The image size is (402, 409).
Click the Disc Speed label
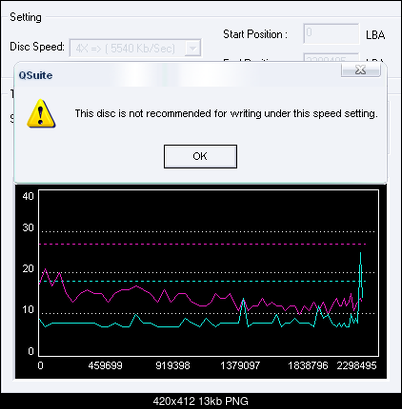click(37, 47)
